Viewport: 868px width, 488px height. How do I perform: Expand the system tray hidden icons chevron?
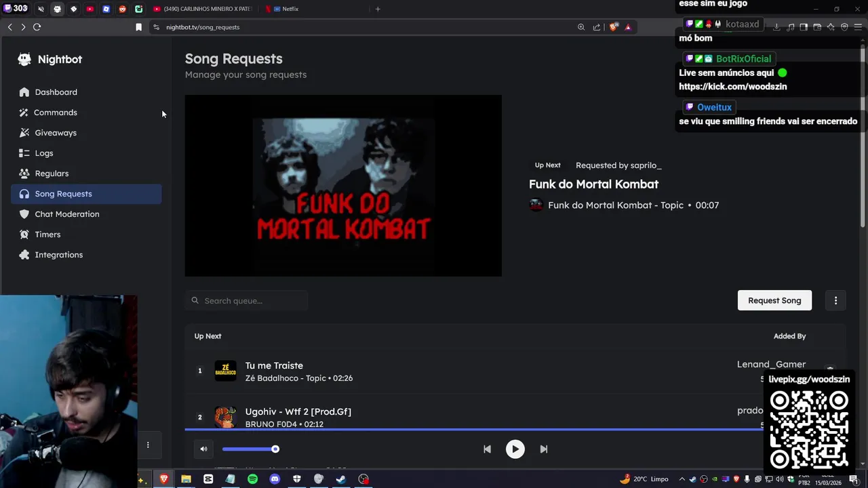pyautogui.click(x=682, y=479)
